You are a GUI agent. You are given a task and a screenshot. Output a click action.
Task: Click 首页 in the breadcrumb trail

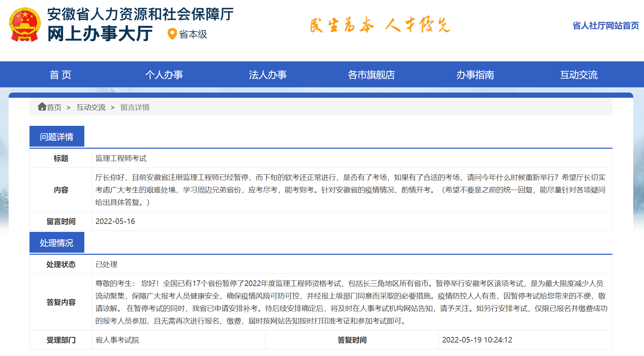tap(54, 107)
